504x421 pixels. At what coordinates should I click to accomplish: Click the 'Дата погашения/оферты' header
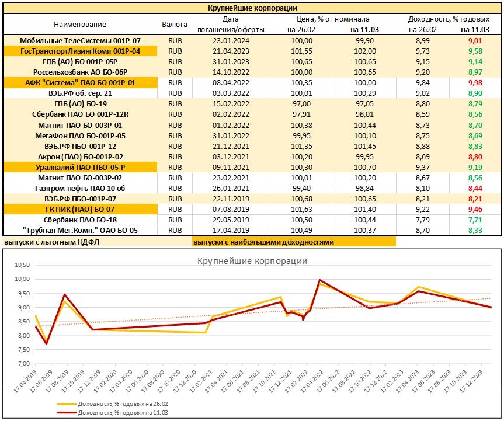[x=231, y=25]
